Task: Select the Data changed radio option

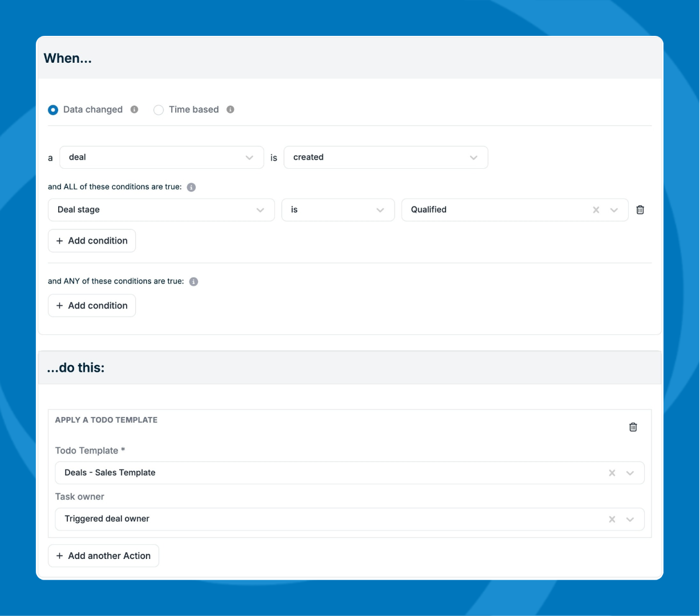Action: [53, 110]
